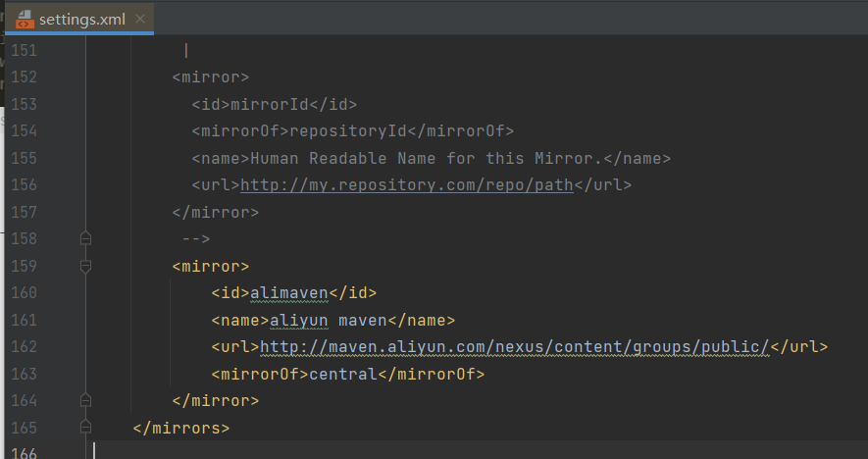The width and height of the screenshot is (868, 459).
Task: Click the opening <mirror> tag on line 159
Action: click(210, 267)
